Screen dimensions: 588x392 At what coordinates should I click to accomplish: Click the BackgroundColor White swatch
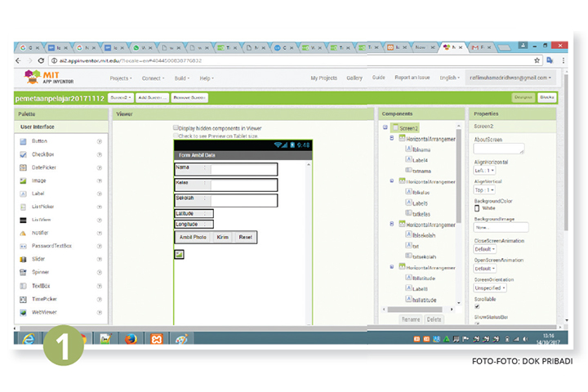478,208
